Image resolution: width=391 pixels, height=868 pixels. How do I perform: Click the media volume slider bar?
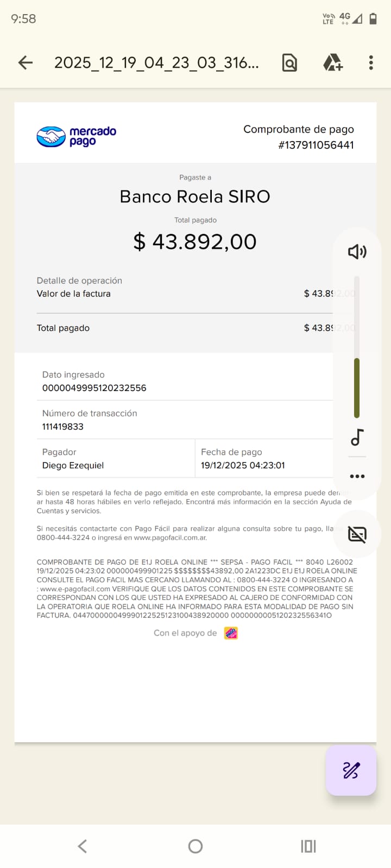point(357,347)
